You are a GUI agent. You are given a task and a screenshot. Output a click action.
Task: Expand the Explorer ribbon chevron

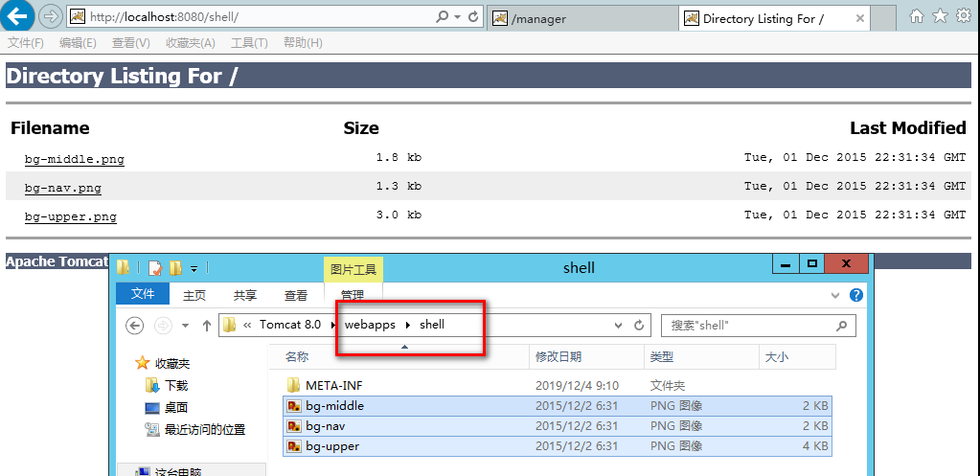point(835,296)
